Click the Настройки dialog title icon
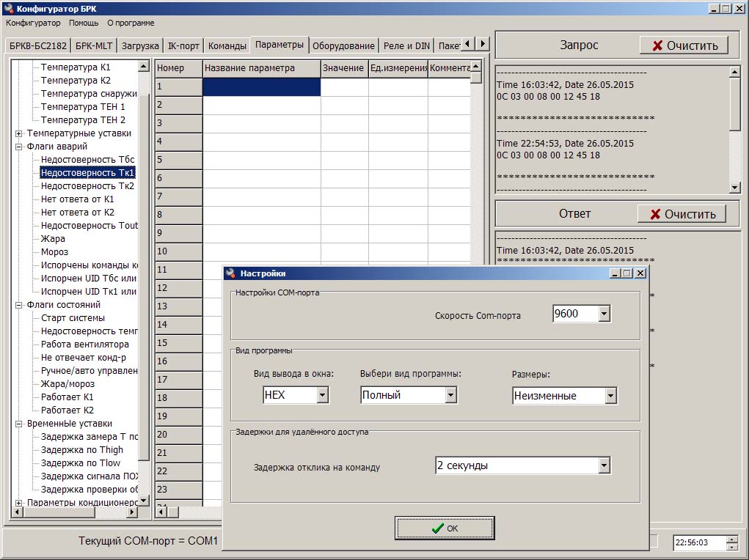 pos(230,273)
